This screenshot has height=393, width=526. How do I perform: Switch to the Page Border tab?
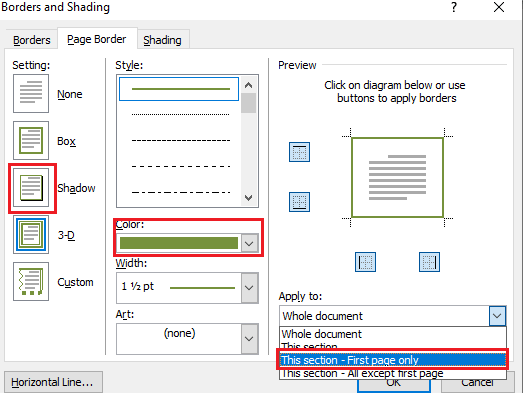pyautogui.click(x=97, y=39)
